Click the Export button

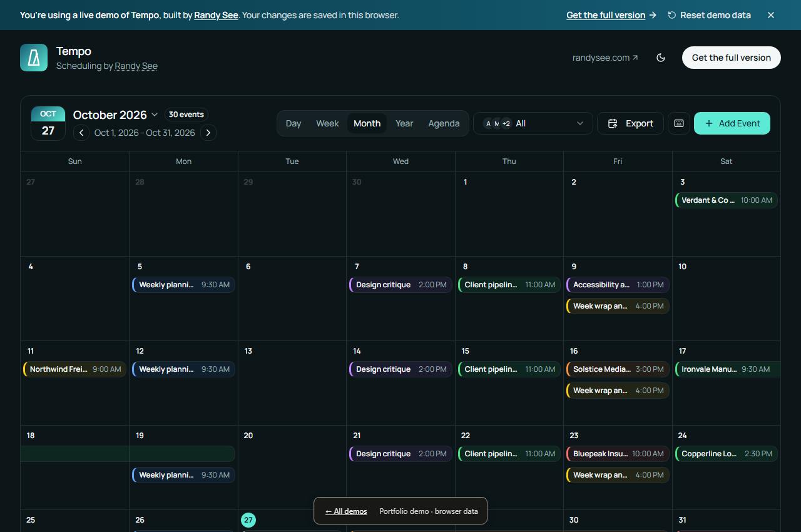coord(630,123)
